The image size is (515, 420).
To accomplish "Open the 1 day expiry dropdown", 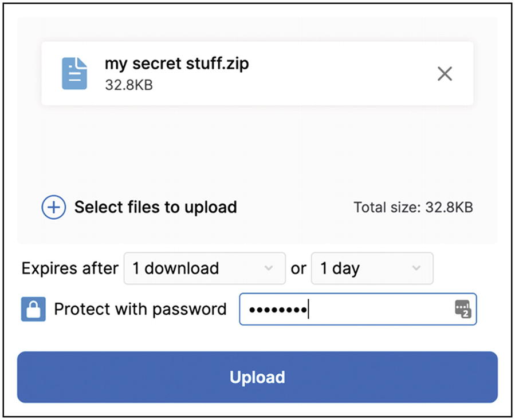I will click(x=372, y=268).
